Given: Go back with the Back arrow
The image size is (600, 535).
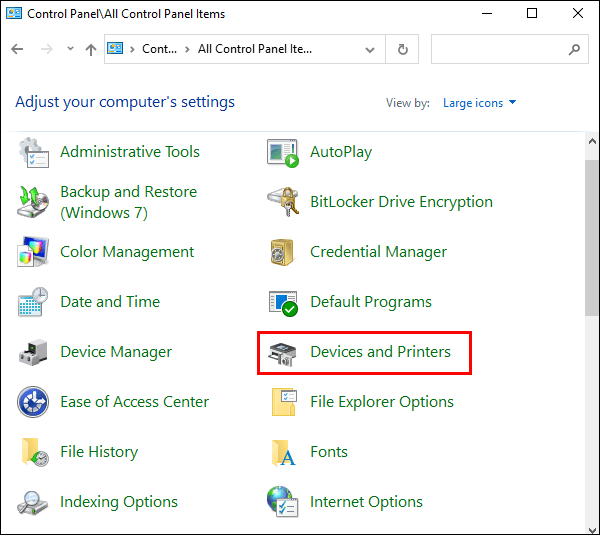Looking at the screenshot, I should (17, 49).
